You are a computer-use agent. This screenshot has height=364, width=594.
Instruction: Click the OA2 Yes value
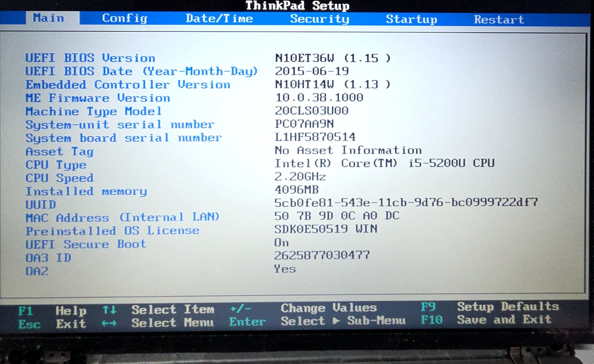[x=285, y=269]
